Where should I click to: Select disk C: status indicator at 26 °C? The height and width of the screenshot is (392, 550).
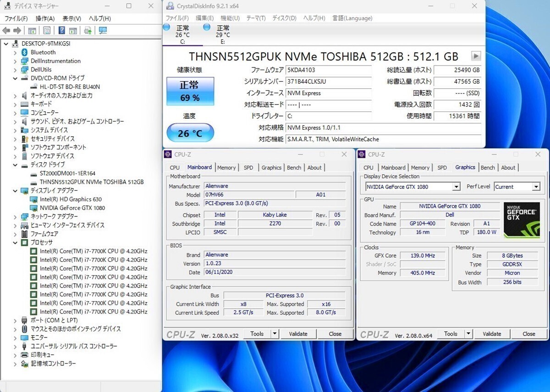(182, 34)
